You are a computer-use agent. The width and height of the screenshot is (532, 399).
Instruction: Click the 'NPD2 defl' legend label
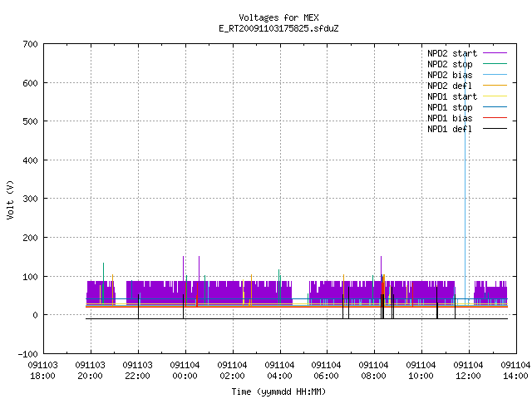pyautogui.click(x=450, y=86)
